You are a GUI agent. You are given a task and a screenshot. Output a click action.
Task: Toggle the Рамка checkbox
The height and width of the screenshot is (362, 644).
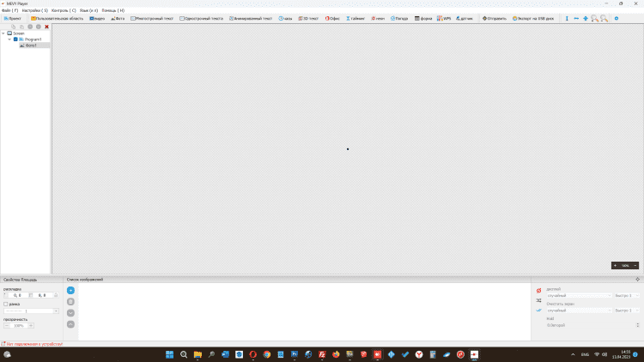(x=6, y=304)
